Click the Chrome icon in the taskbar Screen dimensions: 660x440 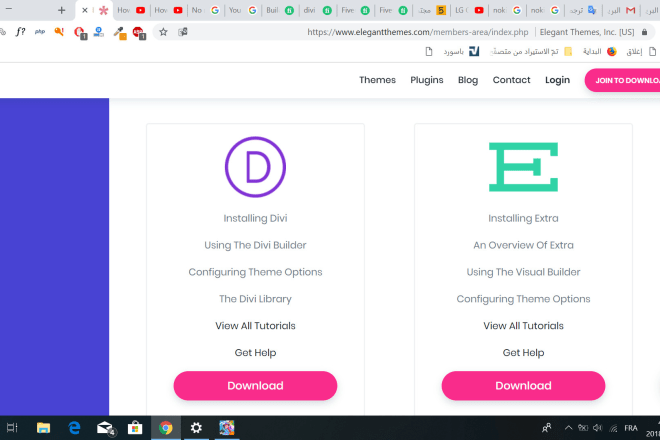tap(166, 428)
